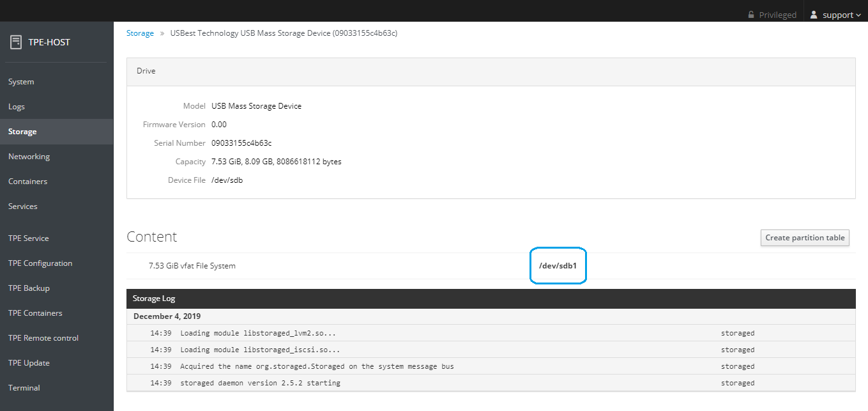
Task: Open the Containers section
Action: pyautogui.click(x=27, y=182)
